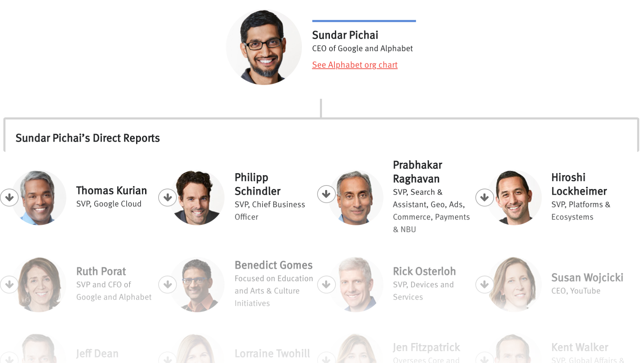Click the down arrow beside Susan Wojcicki
This screenshot has height=363, width=644.
pos(484,284)
